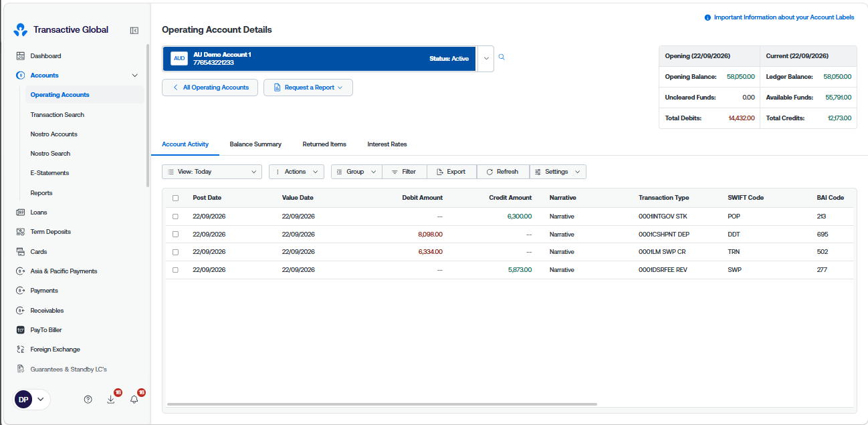Open notifications bell icon
This screenshot has width=868, height=425.
pos(134,400)
